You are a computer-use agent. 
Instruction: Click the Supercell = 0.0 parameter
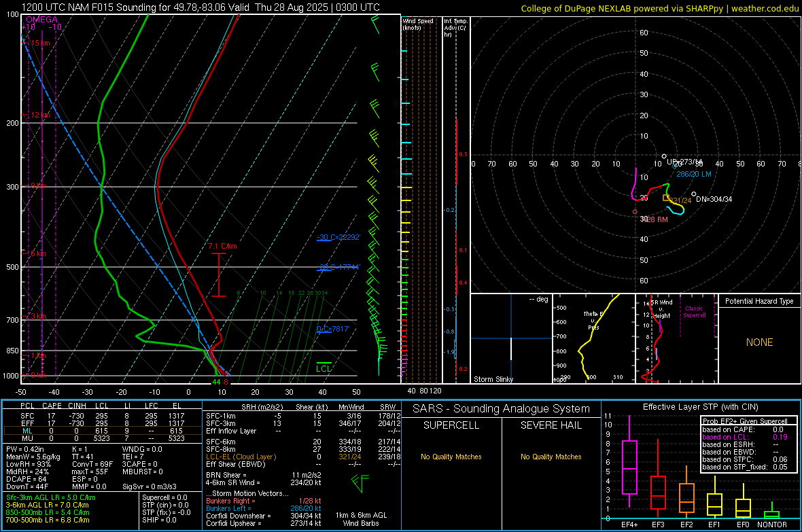[164, 497]
